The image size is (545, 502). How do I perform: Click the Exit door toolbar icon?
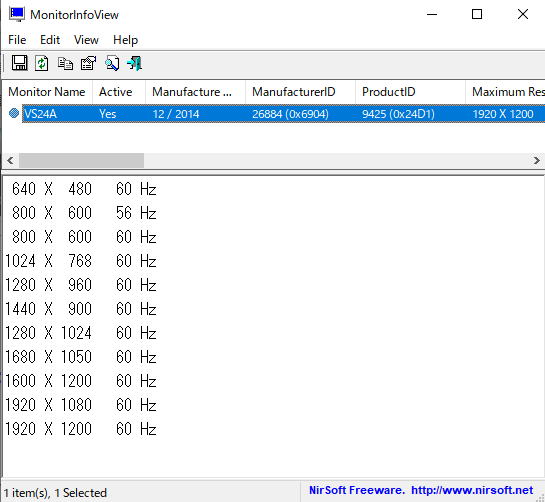[x=135, y=63]
